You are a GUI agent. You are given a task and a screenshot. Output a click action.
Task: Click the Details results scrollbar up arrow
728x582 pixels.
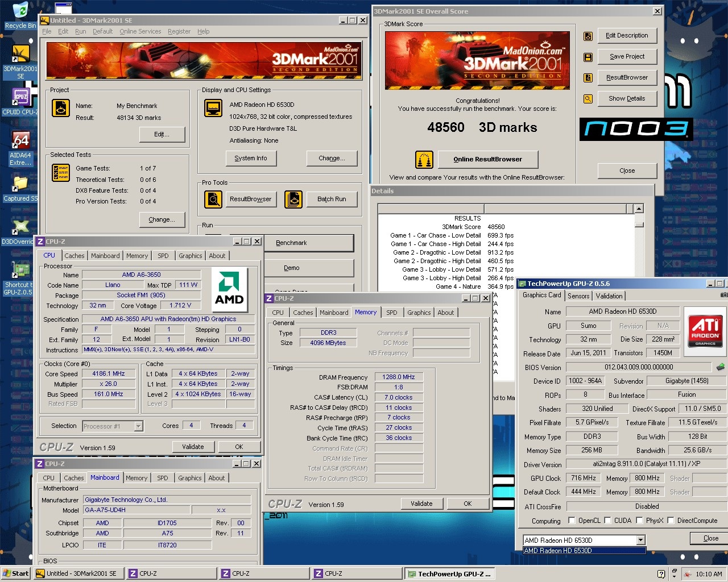(639, 209)
